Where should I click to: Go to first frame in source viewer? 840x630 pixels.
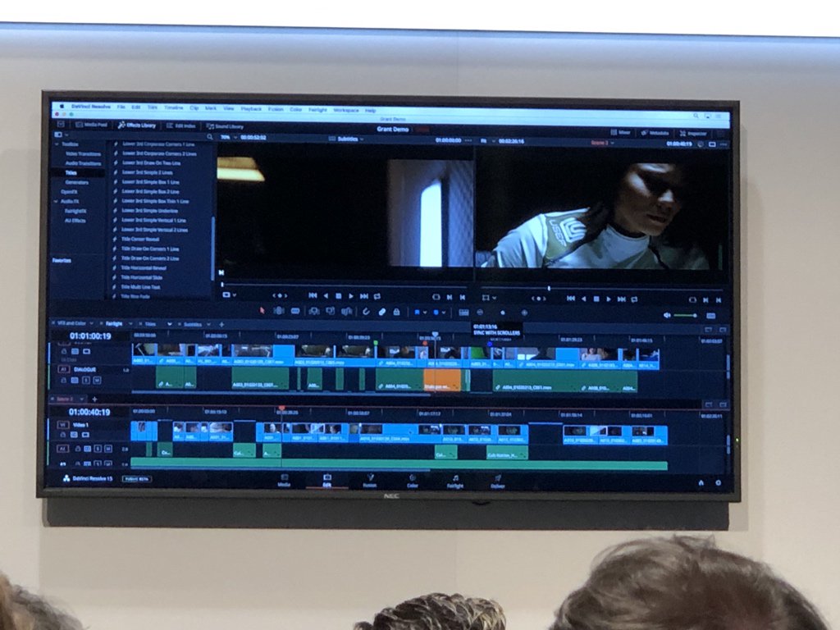[313, 295]
